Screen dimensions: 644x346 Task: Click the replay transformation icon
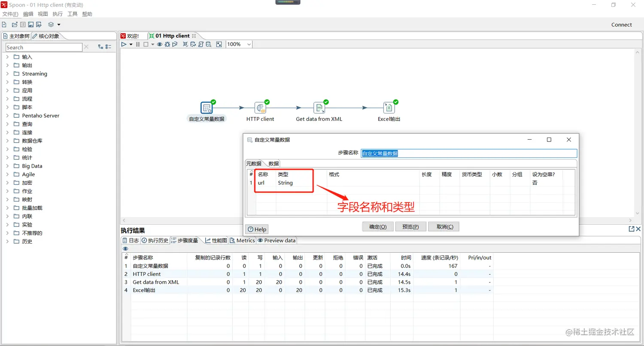pos(175,44)
